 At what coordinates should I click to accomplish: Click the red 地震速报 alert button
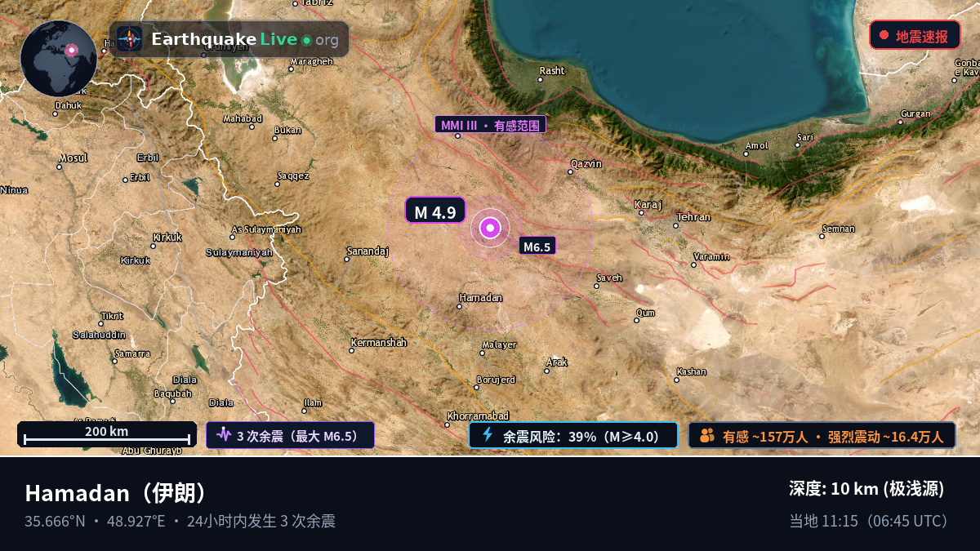(915, 35)
